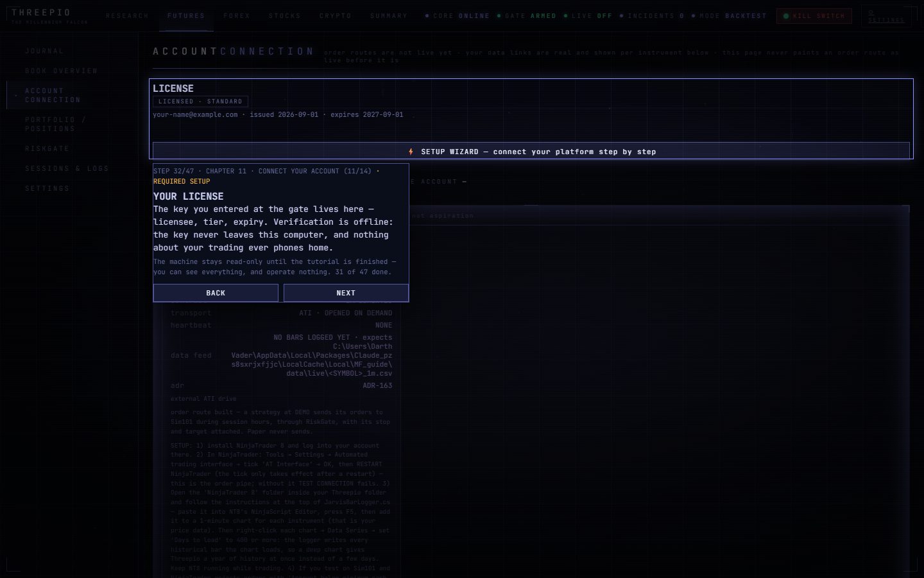The width and height of the screenshot is (924, 578).
Task: Switch to the Crypto tab
Action: 336,16
